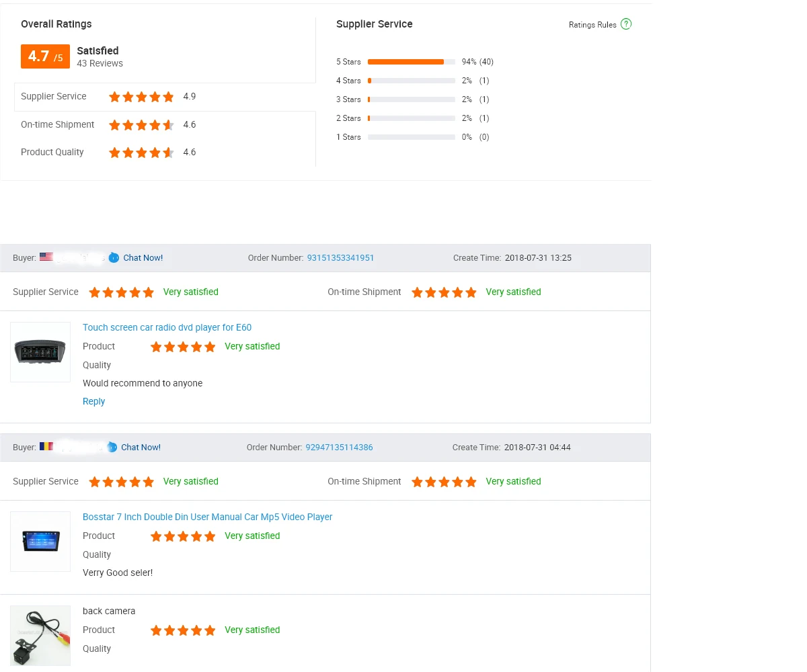
Task: Select the Supplier Service rating tab
Action: [x=54, y=97]
